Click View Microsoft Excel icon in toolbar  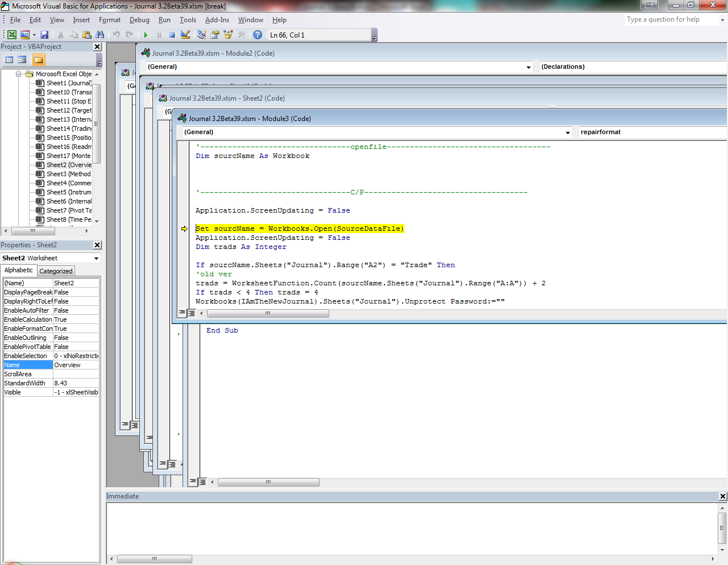12,35
